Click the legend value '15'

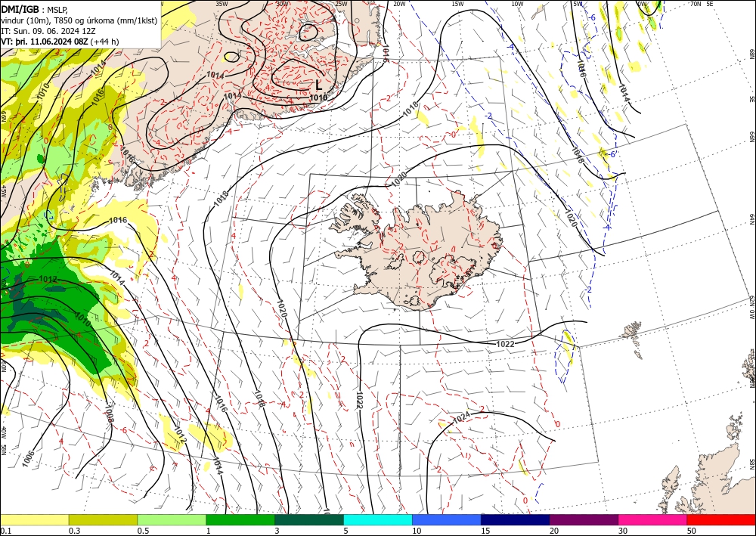point(485,531)
